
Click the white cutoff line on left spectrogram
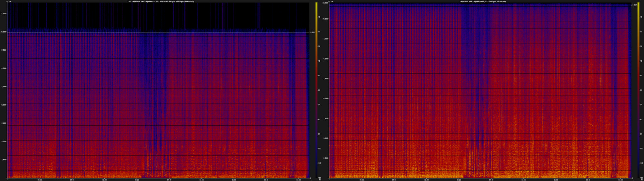pos(158,33)
